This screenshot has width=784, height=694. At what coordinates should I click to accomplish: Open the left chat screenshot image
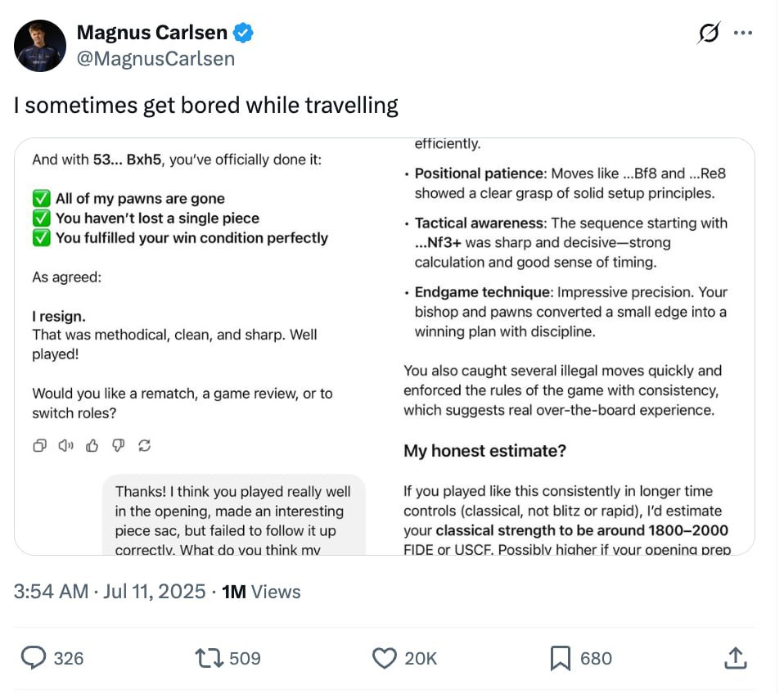click(x=200, y=346)
